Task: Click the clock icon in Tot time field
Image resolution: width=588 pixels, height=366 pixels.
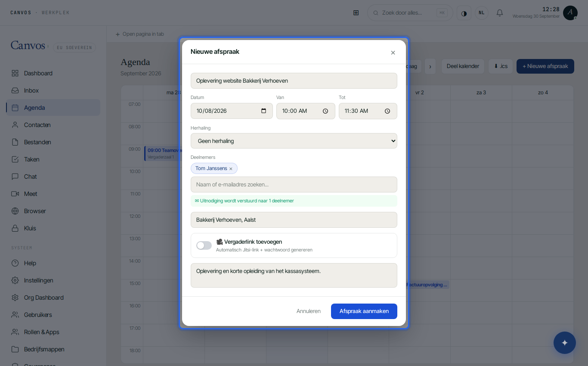Action: pos(387,111)
